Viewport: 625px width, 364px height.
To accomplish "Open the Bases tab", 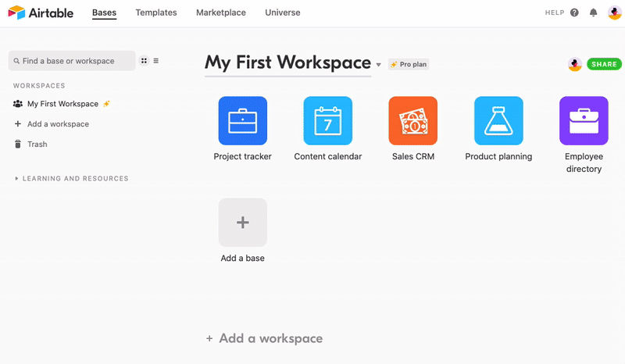I will pos(104,12).
